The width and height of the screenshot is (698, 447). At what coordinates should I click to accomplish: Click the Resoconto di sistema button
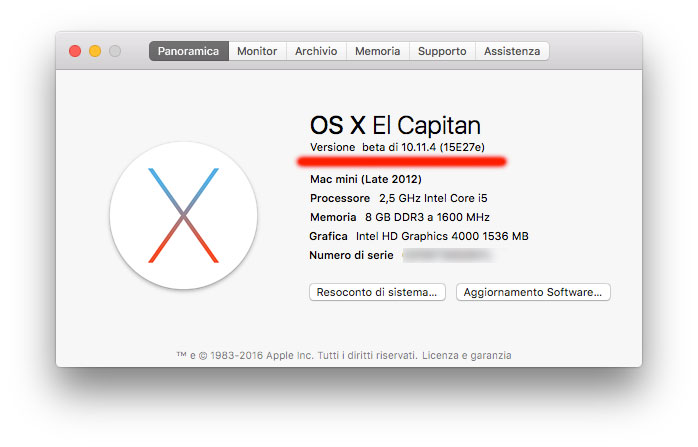click(x=377, y=292)
